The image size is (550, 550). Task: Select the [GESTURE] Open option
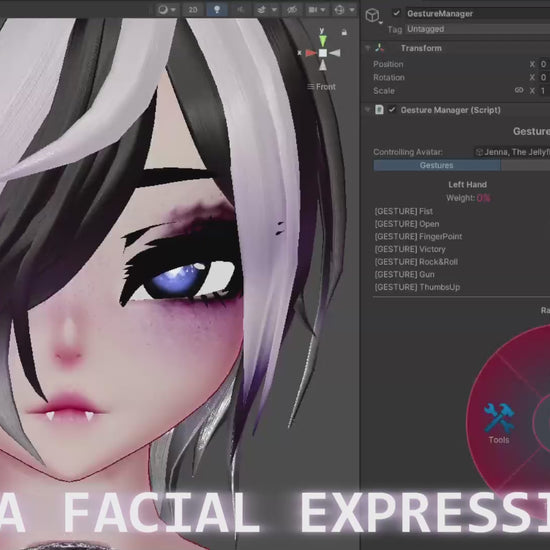(x=407, y=224)
